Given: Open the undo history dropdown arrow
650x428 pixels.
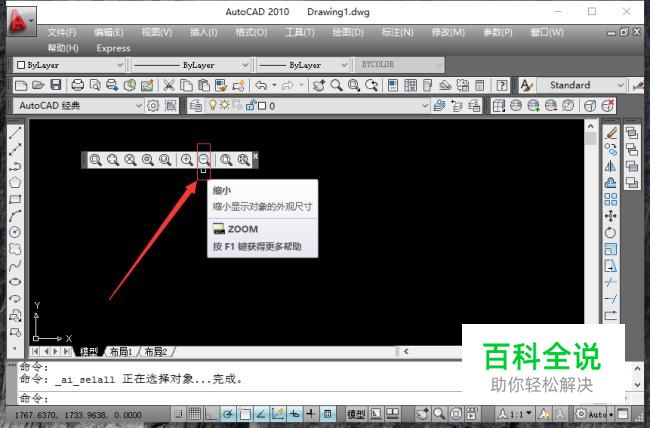Looking at the screenshot, I should [274, 85].
